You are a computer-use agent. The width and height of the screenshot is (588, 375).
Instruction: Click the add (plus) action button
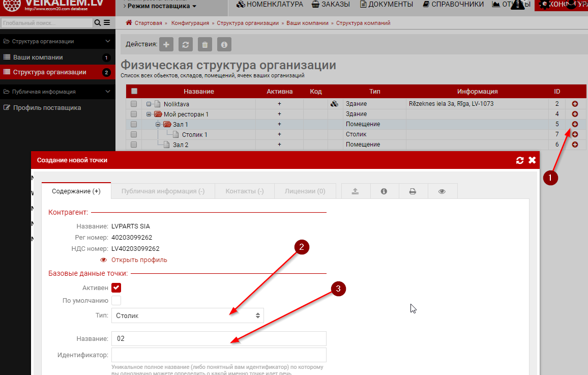[166, 44]
